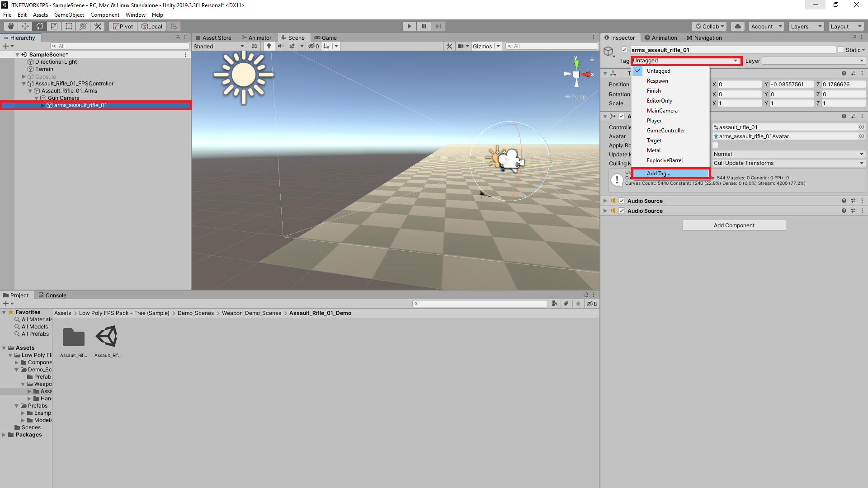This screenshot has height=488, width=868.
Task: Select 'Player' tag from dropdown
Action: coord(654,120)
